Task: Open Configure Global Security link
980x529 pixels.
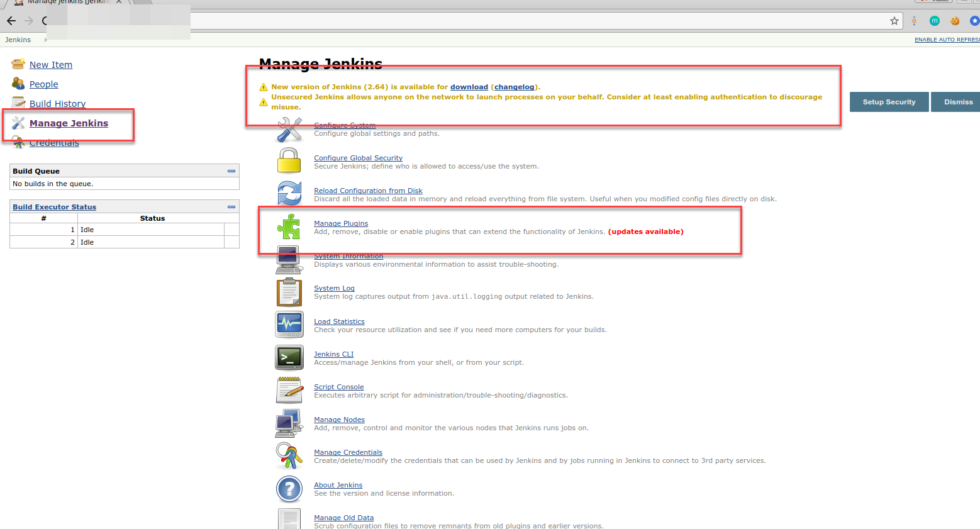Action: click(359, 158)
